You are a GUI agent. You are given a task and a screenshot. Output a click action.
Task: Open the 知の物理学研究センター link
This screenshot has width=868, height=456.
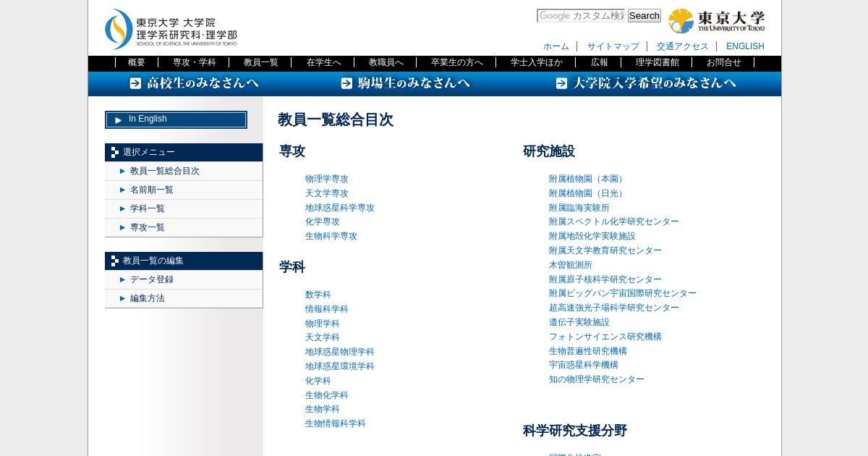pos(597,379)
